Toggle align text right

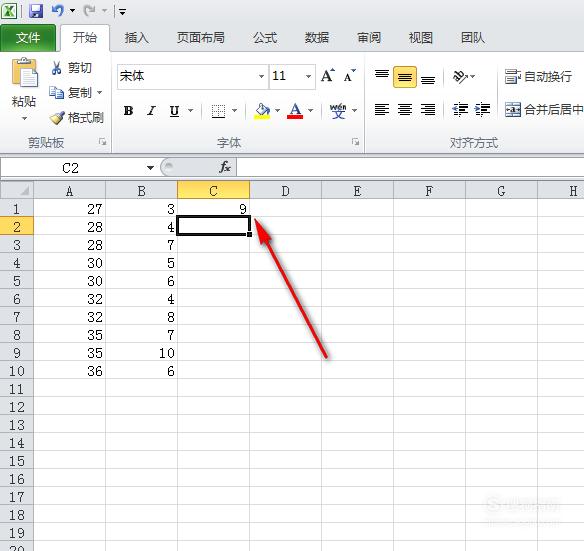pyautogui.click(x=428, y=109)
